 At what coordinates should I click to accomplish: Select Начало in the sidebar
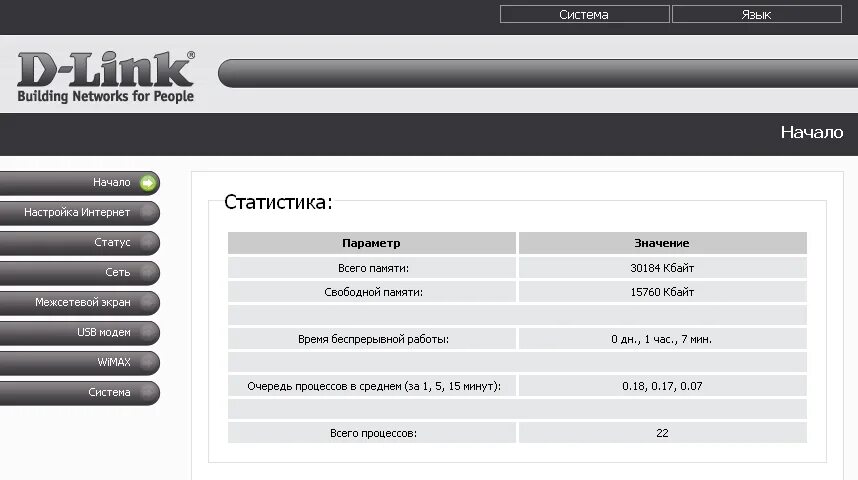tap(79, 183)
